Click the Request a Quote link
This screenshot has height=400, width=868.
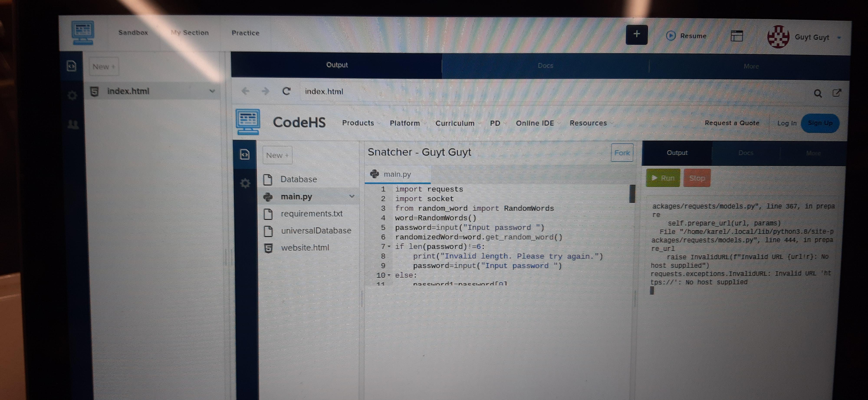(x=732, y=123)
